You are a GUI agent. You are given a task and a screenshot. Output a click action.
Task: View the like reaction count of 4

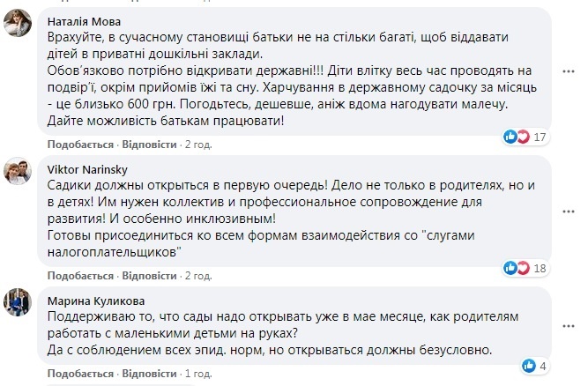tap(535, 366)
